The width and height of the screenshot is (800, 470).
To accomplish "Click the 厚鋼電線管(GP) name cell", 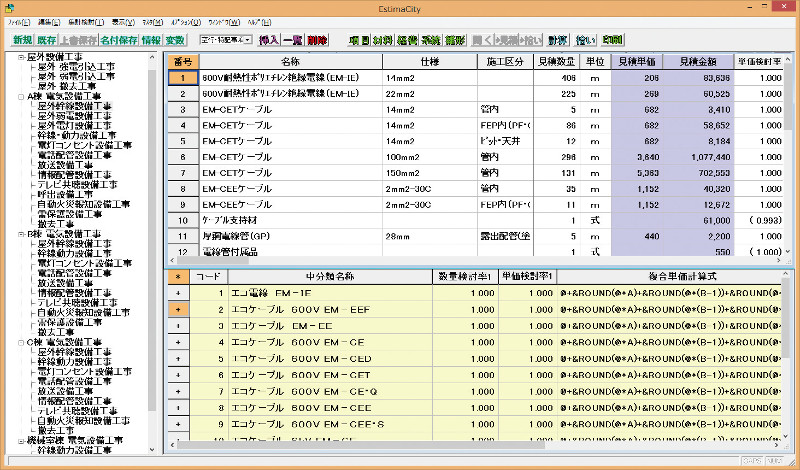I will (291, 236).
